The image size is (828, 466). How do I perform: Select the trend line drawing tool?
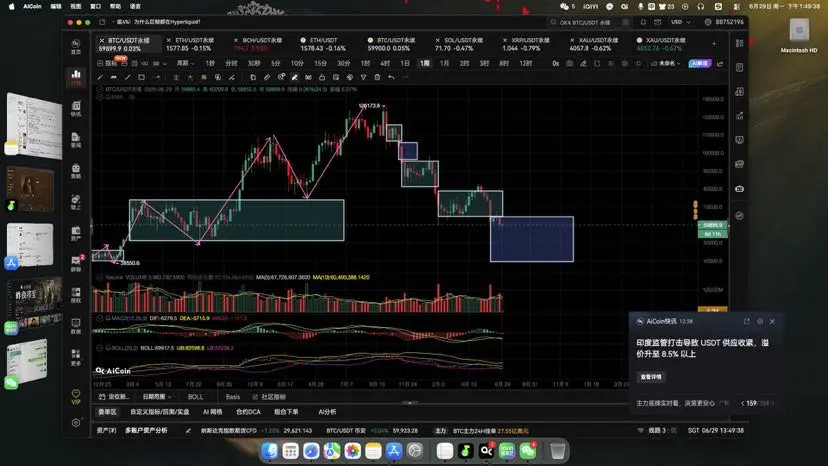[127, 77]
